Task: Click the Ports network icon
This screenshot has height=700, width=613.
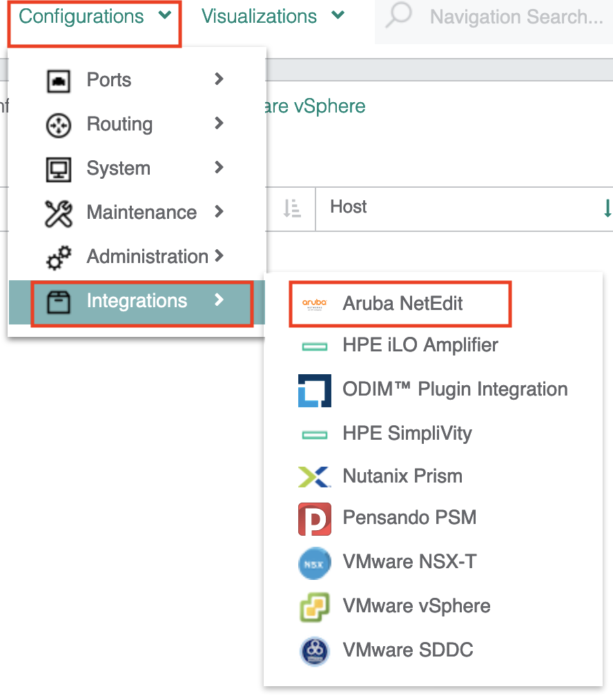Action: (x=59, y=80)
